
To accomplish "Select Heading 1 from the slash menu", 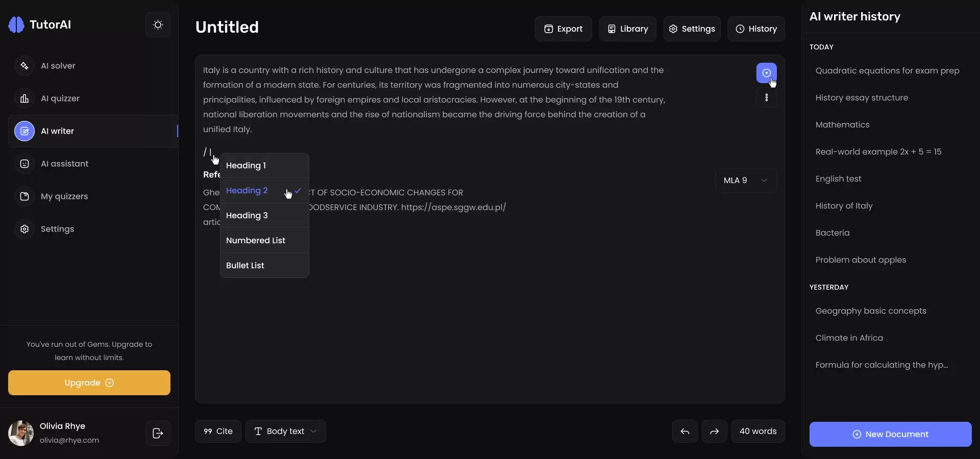I will click(x=246, y=166).
